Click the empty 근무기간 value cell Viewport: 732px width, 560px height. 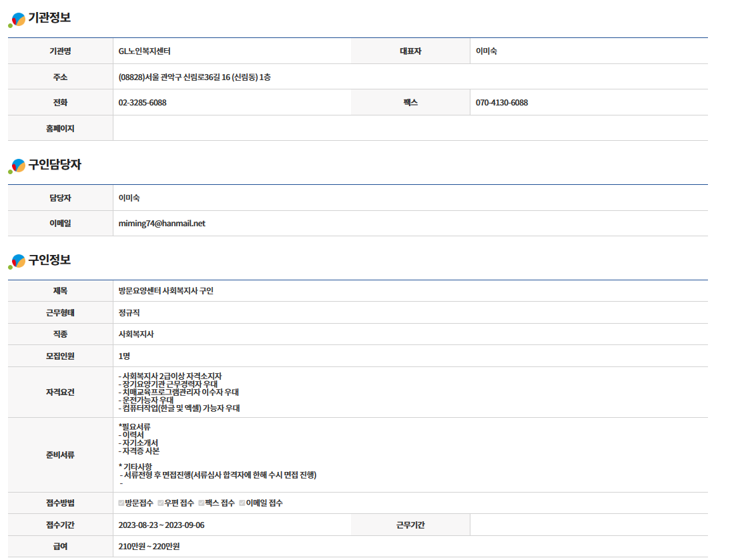(x=588, y=525)
